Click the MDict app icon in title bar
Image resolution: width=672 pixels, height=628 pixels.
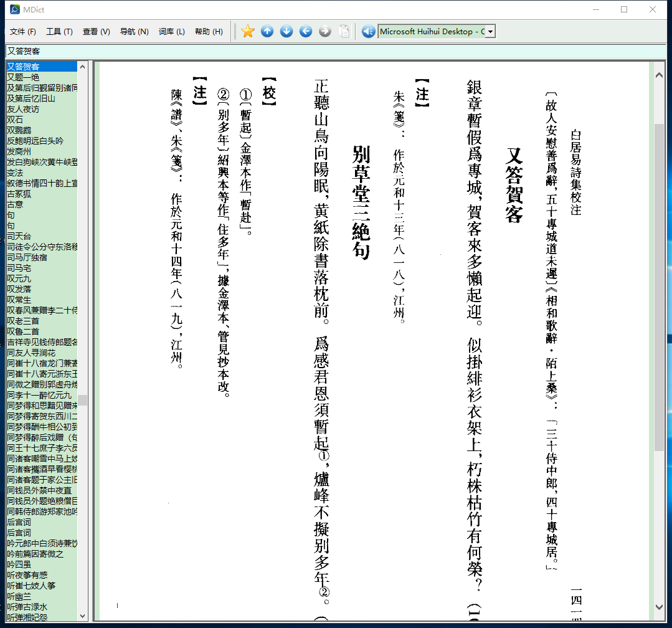14,9
